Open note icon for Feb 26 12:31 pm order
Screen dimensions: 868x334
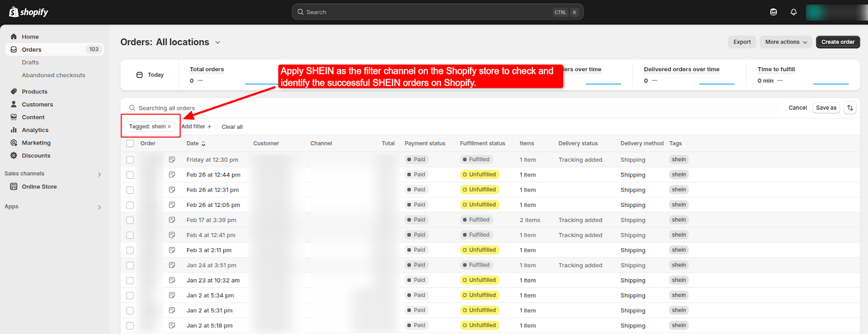172,190
